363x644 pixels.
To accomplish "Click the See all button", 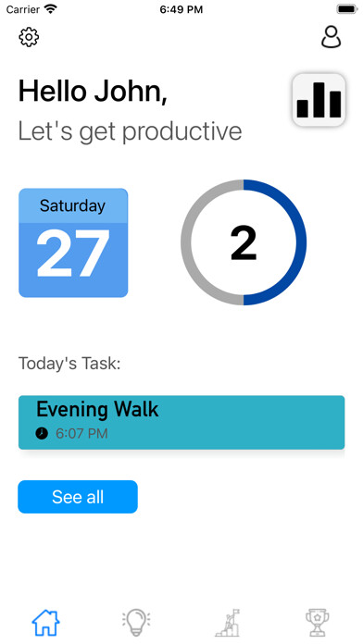I will (78, 497).
